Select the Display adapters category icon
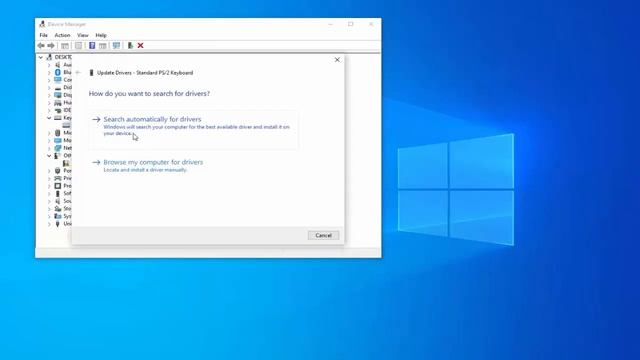This screenshot has width=640, height=360. [x=58, y=95]
